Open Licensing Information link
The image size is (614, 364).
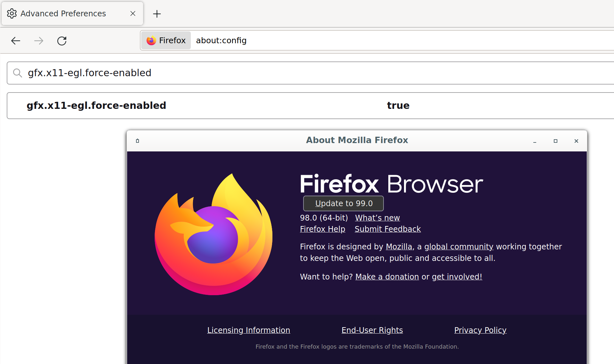pyautogui.click(x=249, y=330)
